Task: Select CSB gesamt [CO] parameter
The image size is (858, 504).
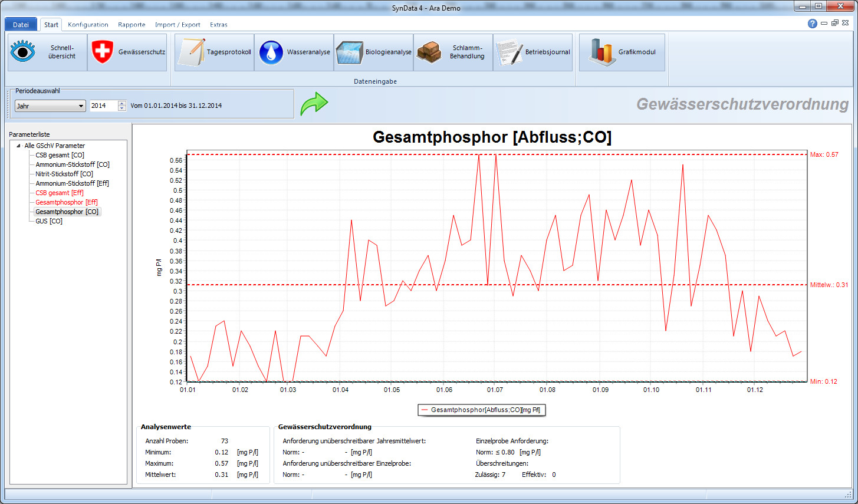Action: point(60,155)
